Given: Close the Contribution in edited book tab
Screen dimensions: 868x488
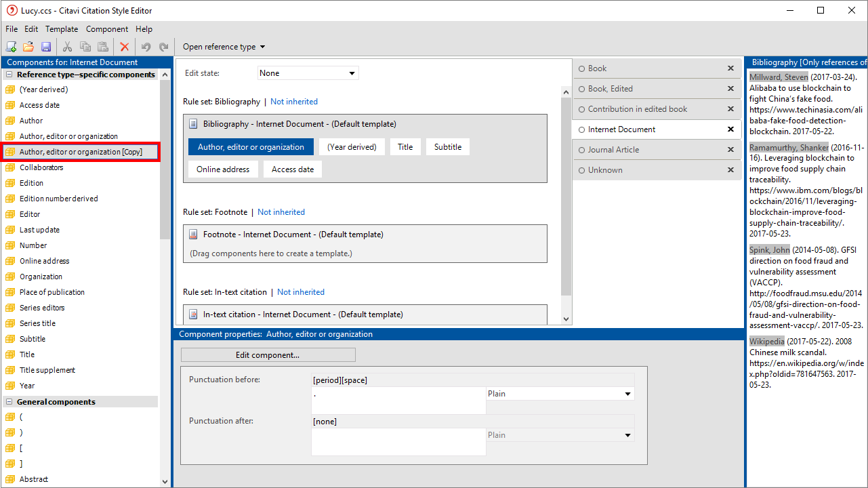Looking at the screenshot, I should point(730,109).
